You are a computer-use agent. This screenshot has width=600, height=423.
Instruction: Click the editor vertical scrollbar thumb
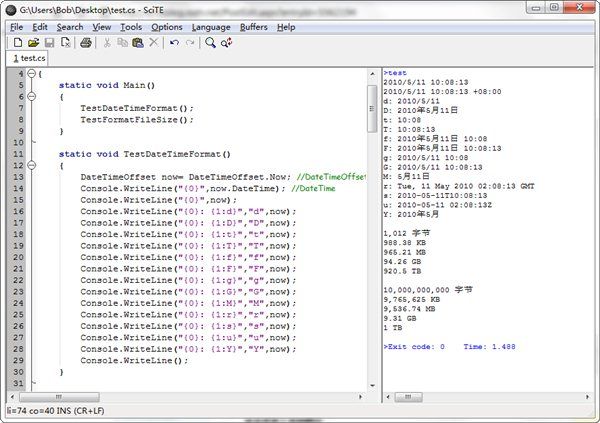click(372, 108)
